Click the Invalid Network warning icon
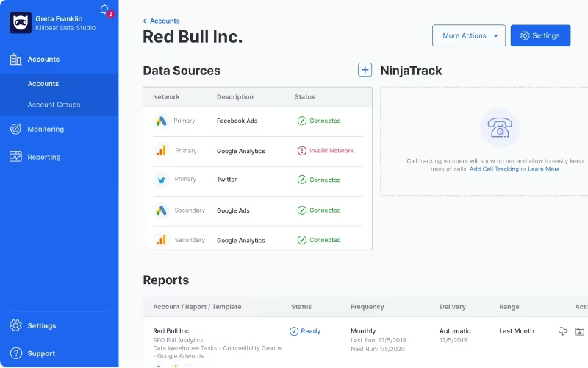Image resolution: width=588 pixels, height=368 pixels. click(x=302, y=151)
